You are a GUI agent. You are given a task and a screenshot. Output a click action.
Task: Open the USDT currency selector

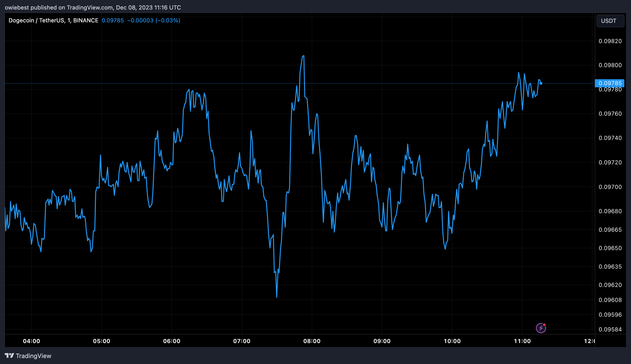point(610,21)
